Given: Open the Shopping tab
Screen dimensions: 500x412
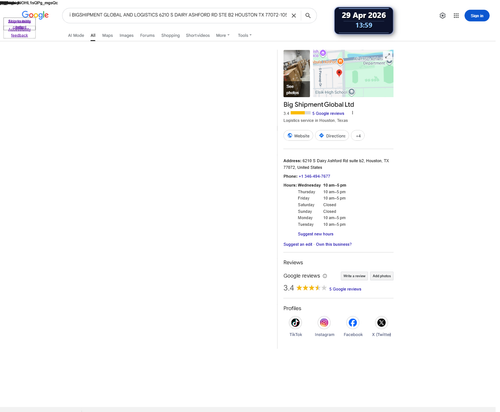Looking at the screenshot, I should (x=170, y=35).
